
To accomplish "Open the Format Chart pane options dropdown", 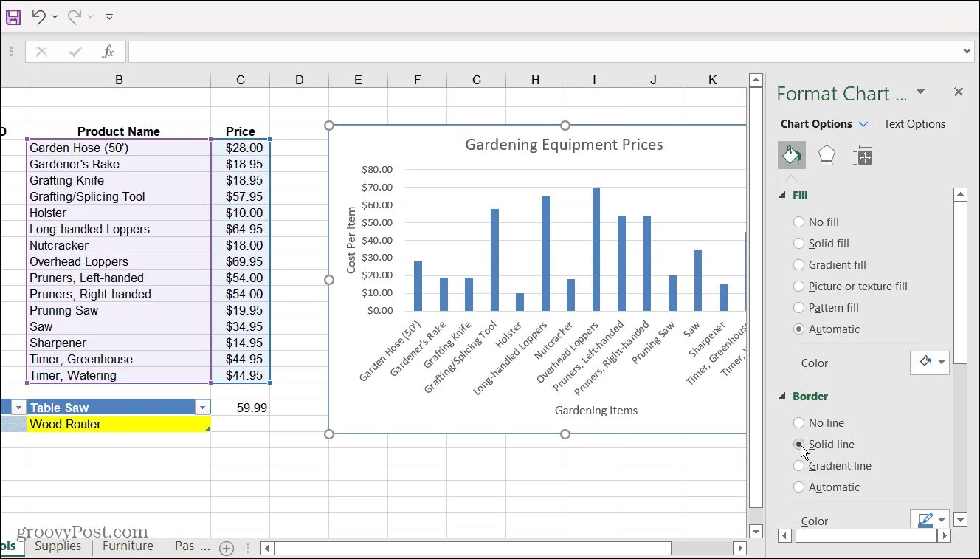I will click(920, 92).
